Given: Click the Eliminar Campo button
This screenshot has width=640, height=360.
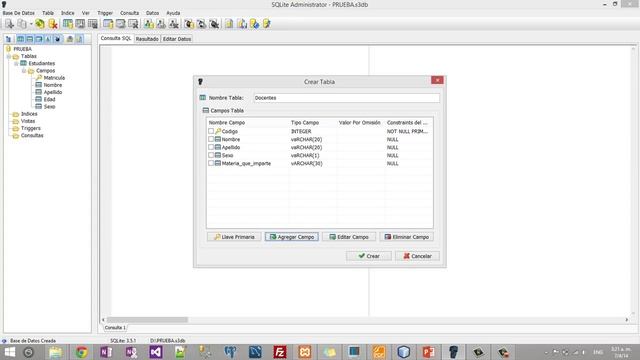Looking at the screenshot, I should (x=407, y=237).
